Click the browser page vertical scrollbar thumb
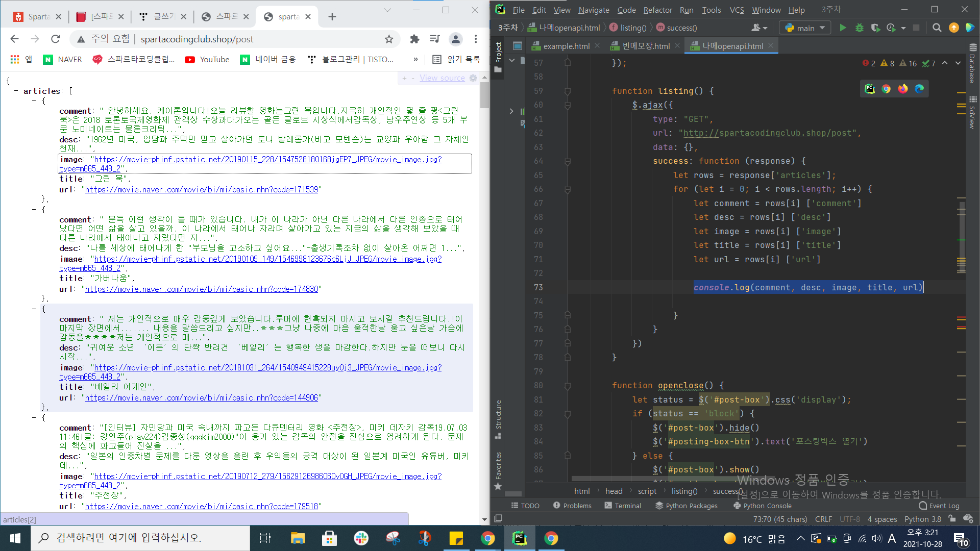Image resolution: width=980 pixels, height=551 pixels. 484,94
